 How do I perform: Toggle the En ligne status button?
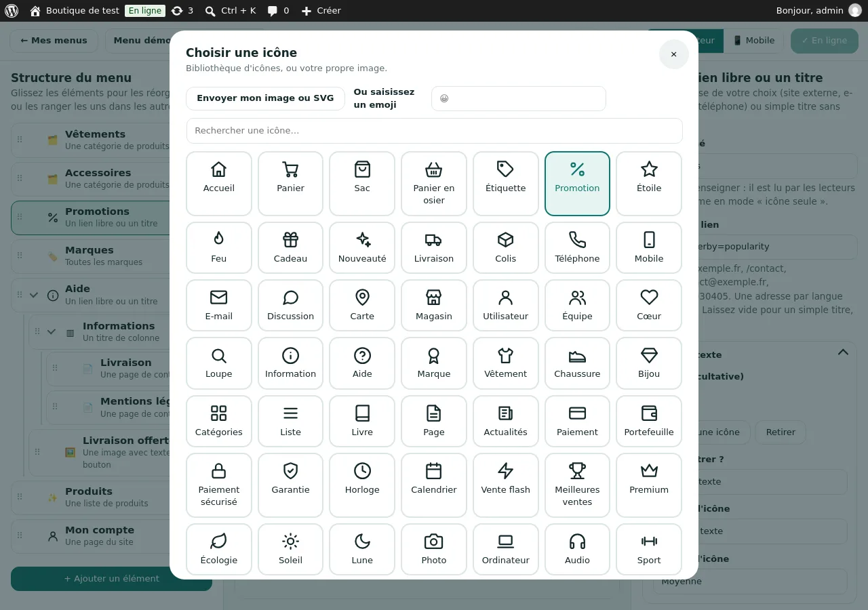[825, 41]
